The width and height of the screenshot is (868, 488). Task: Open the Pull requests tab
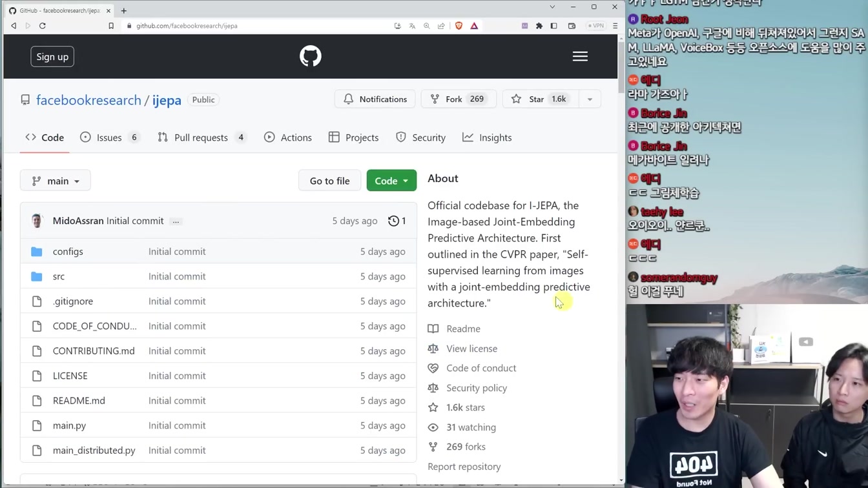click(201, 137)
